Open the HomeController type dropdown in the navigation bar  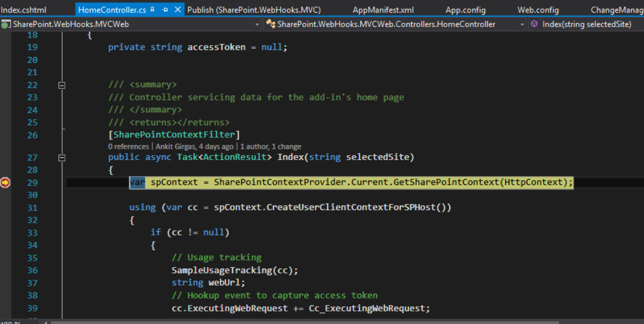(522, 24)
